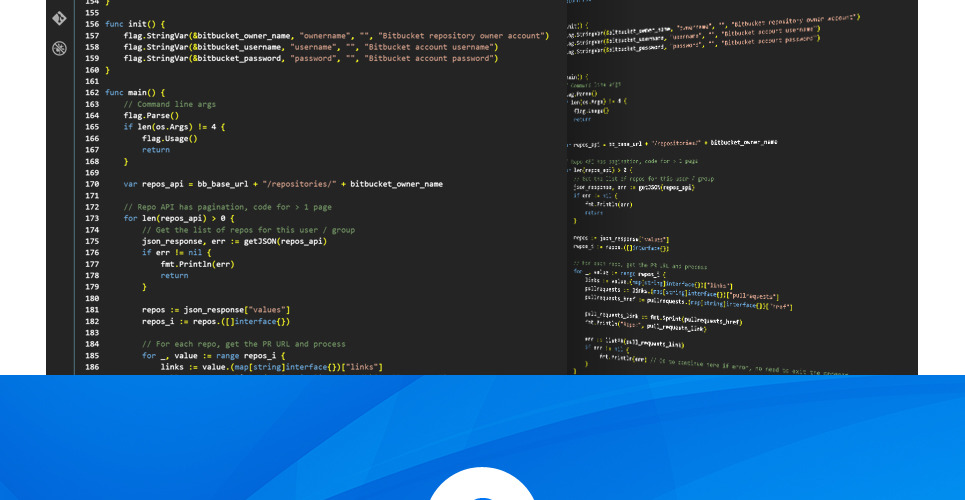The image size is (965, 500).
Task: Click line number 173 in the gutter
Action: pos(92,218)
